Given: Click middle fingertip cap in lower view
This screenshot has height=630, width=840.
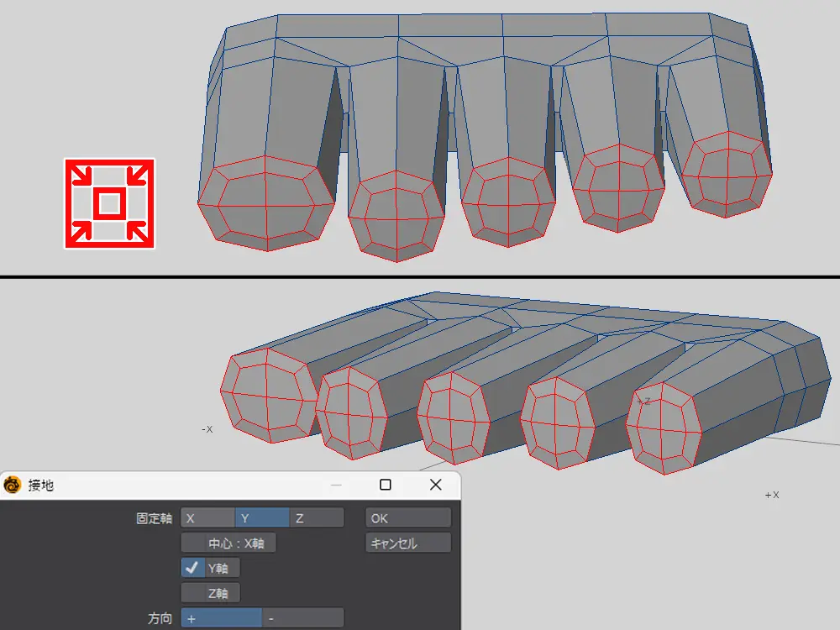Looking at the screenshot, I should 454,418.
